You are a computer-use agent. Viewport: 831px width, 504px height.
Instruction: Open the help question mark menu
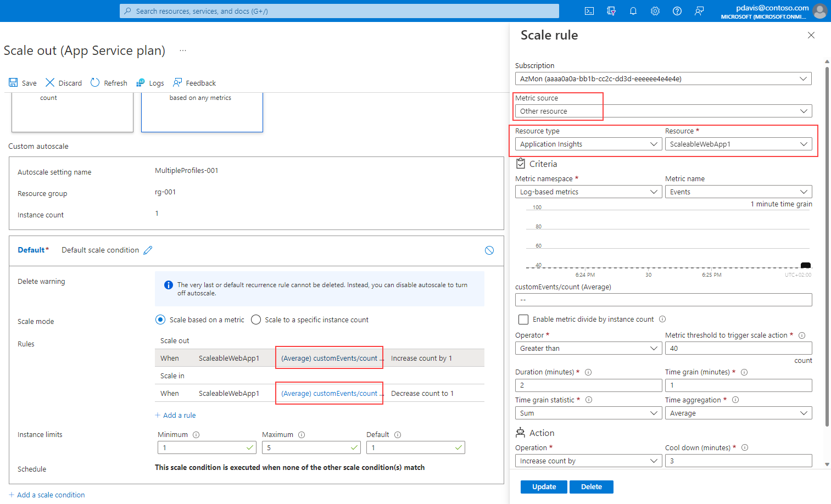(677, 11)
